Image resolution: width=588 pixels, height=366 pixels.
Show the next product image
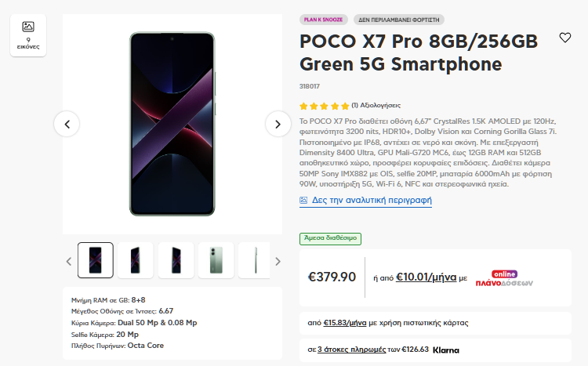click(278, 123)
